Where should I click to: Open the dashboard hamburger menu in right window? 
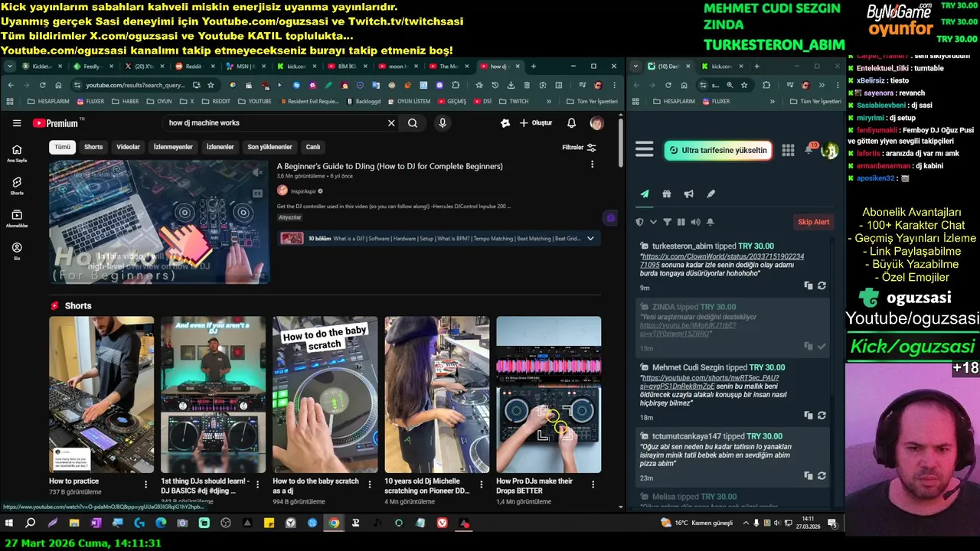coord(645,149)
